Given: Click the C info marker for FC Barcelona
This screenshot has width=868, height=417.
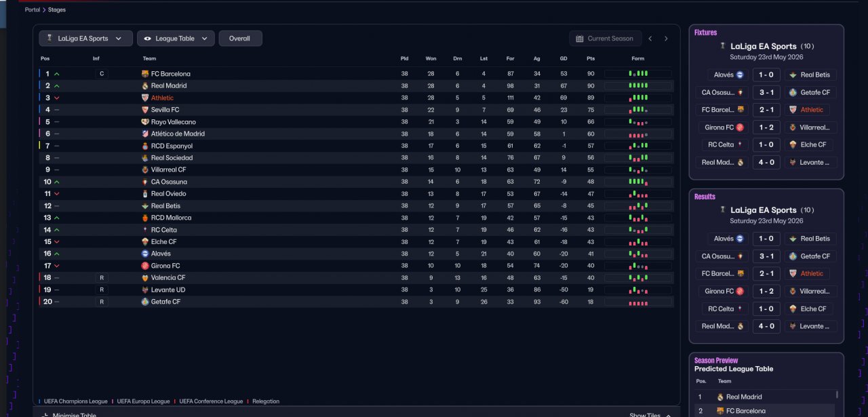Looking at the screenshot, I should tap(101, 74).
